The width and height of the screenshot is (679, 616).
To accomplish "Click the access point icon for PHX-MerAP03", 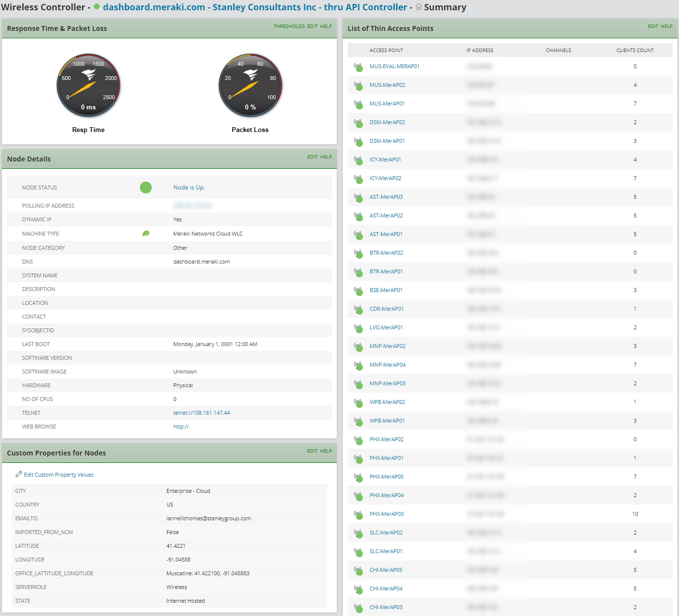I will 358,514.
